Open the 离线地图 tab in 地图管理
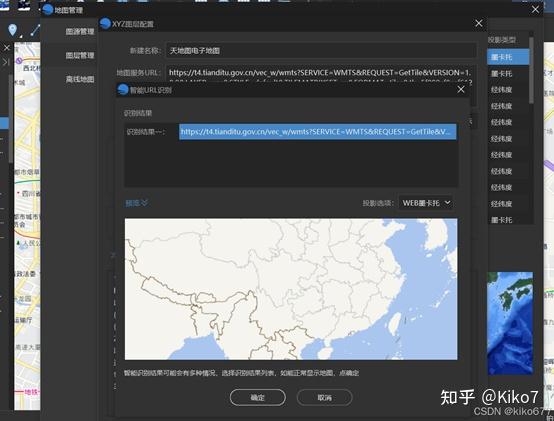The height and width of the screenshot is (421, 554). [80, 79]
